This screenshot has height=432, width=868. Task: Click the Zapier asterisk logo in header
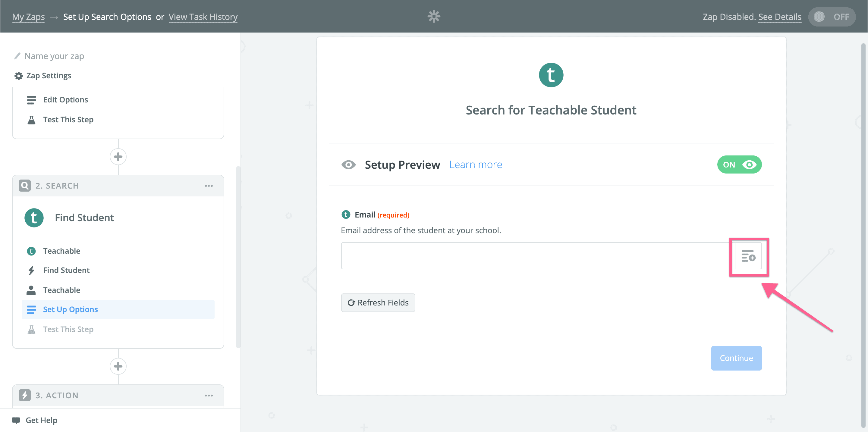click(434, 16)
